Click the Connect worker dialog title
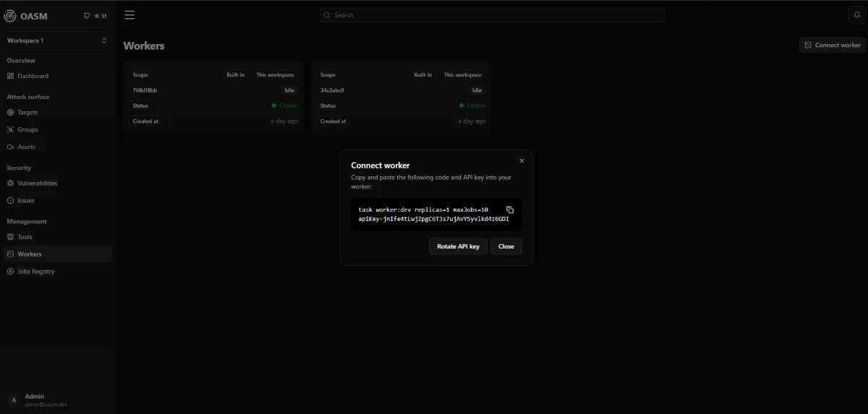Viewport: 868px width, 414px height. point(380,165)
